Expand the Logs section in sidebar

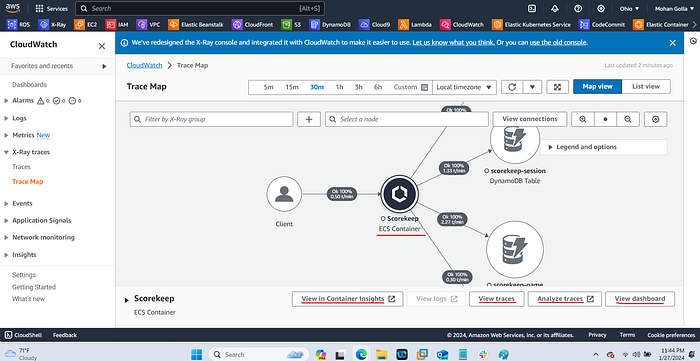[x=19, y=118]
